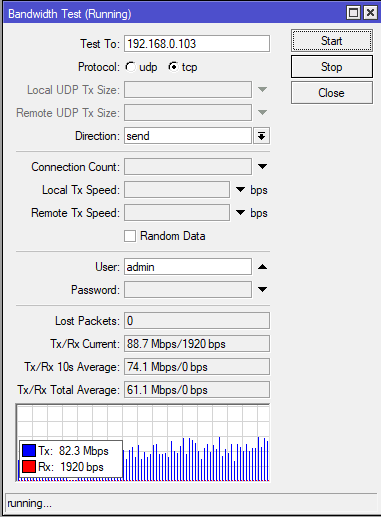Expand the Connection Count field arrow
This screenshot has width=381, height=517.
262,166
